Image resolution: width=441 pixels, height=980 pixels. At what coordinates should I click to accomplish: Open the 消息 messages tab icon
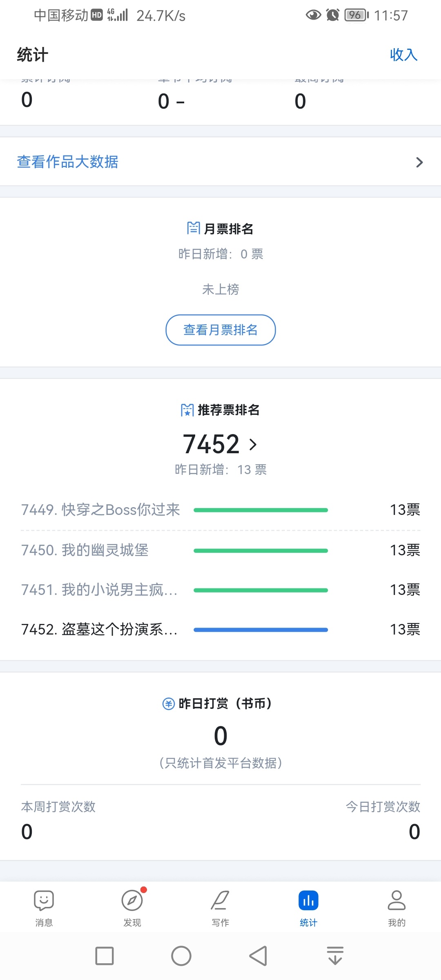point(44,901)
